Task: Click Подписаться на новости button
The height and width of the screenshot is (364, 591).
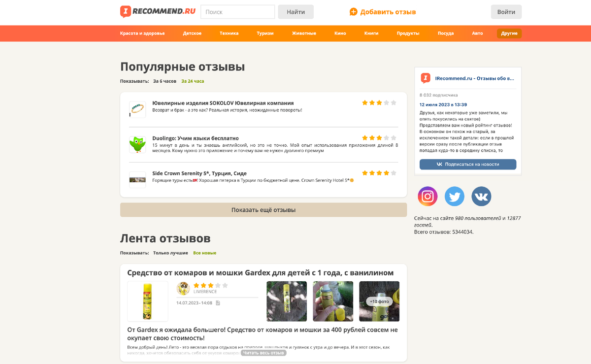Action: (468, 165)
